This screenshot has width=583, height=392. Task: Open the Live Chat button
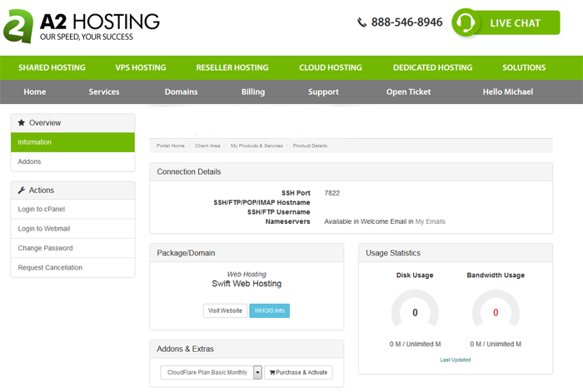click(506, 22)
